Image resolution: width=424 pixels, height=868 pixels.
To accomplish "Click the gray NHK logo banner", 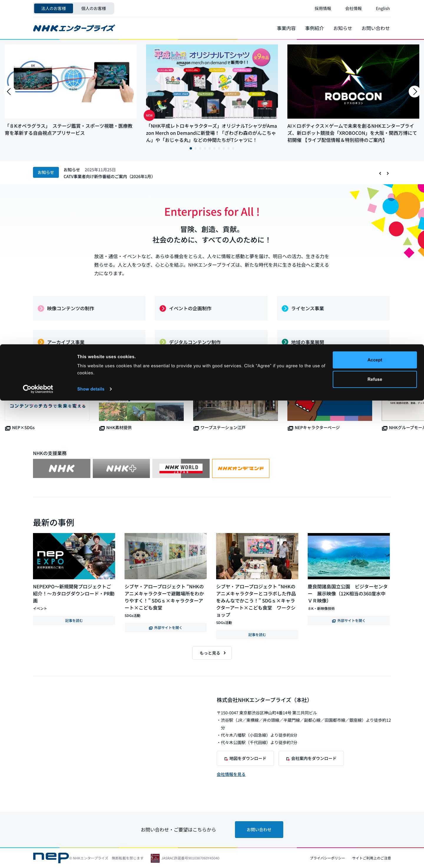I will [x=62, y=468].
